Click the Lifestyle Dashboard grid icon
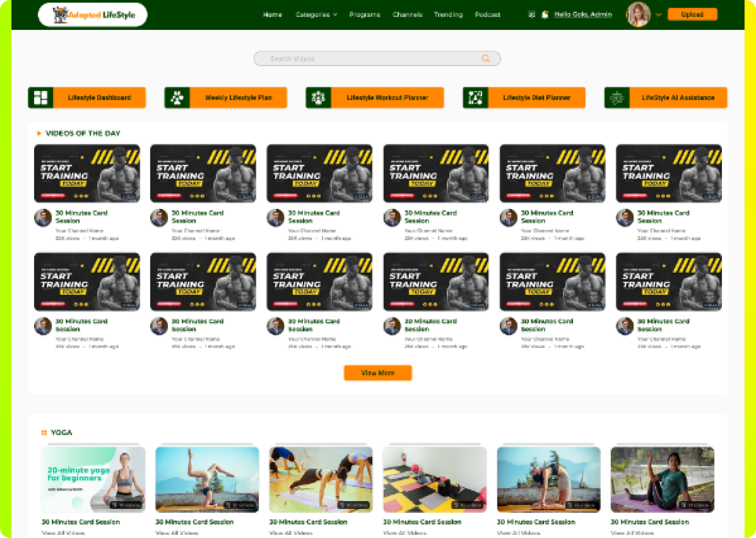The width and height of the screenshot is (756, 538). [40, 98]
